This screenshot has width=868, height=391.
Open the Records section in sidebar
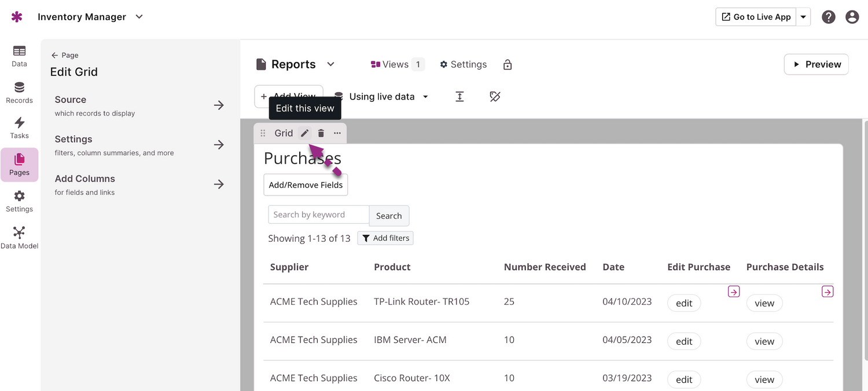coord(19,93)
